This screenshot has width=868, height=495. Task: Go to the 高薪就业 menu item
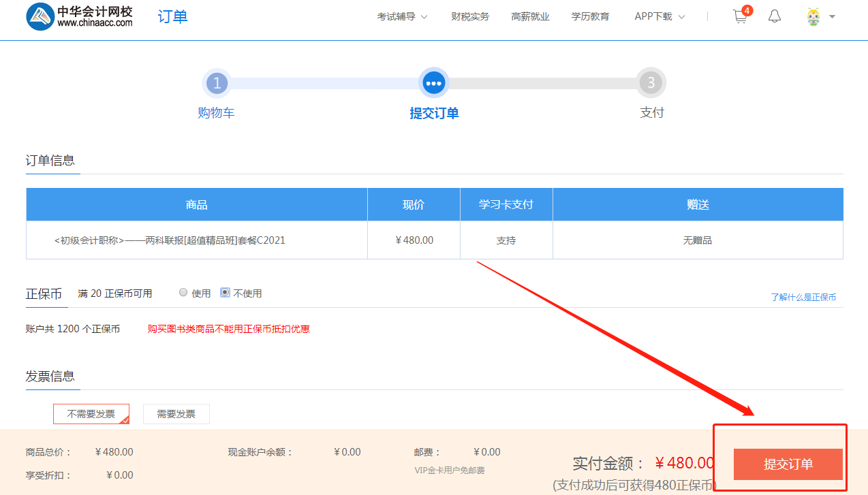[x=530, y=17]
